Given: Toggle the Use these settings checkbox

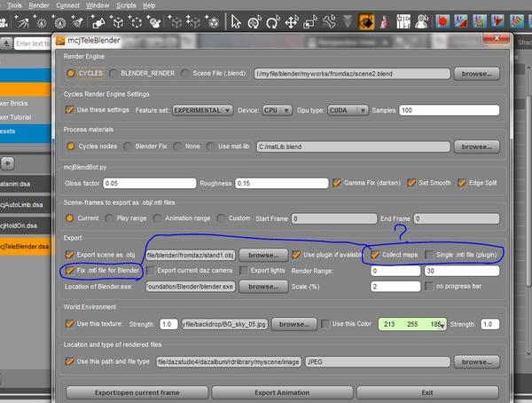Looking at the screenshot, I should [70, 110].
